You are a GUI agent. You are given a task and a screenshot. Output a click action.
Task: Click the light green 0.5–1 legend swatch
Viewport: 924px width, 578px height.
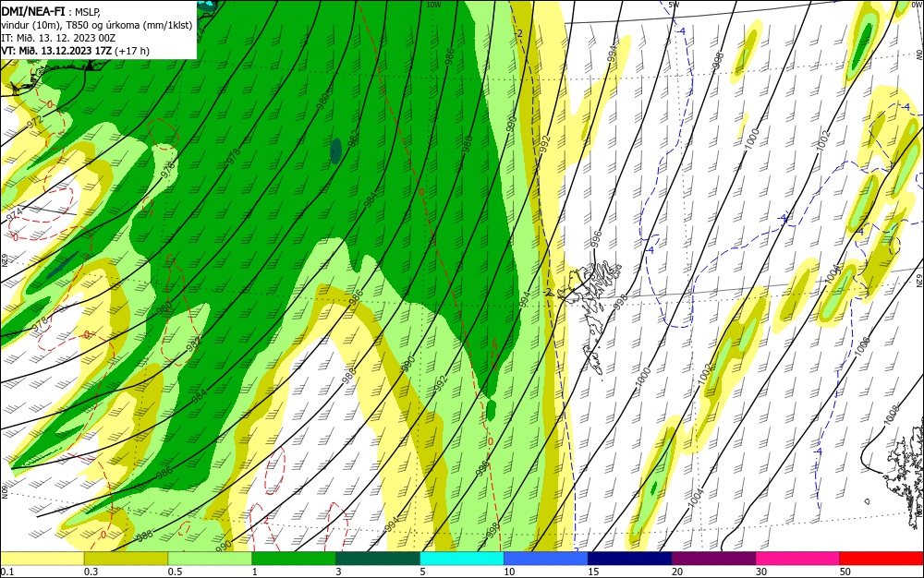click(210, 559)
